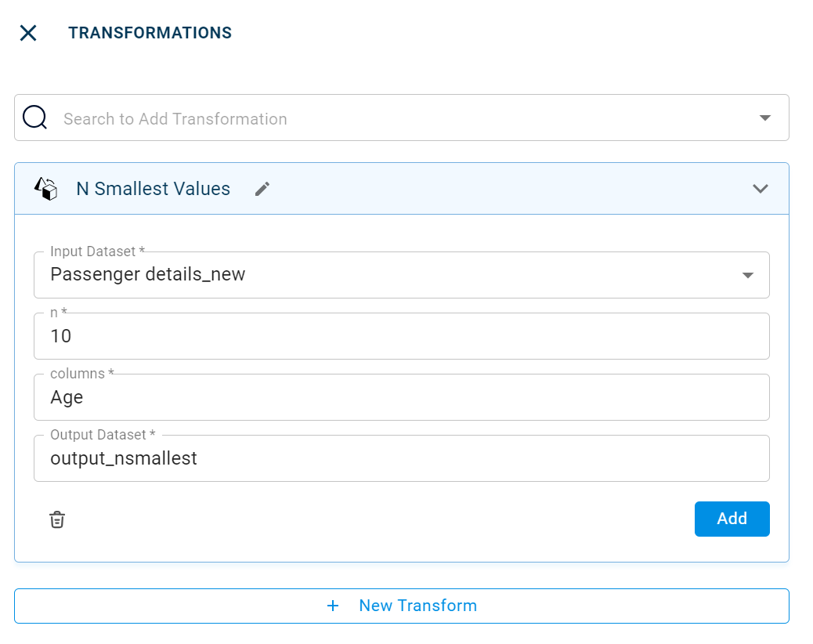The image size is (813, 644).
Task: Open the search transformation dropdown arrow
Action: [x=765, y=118]
